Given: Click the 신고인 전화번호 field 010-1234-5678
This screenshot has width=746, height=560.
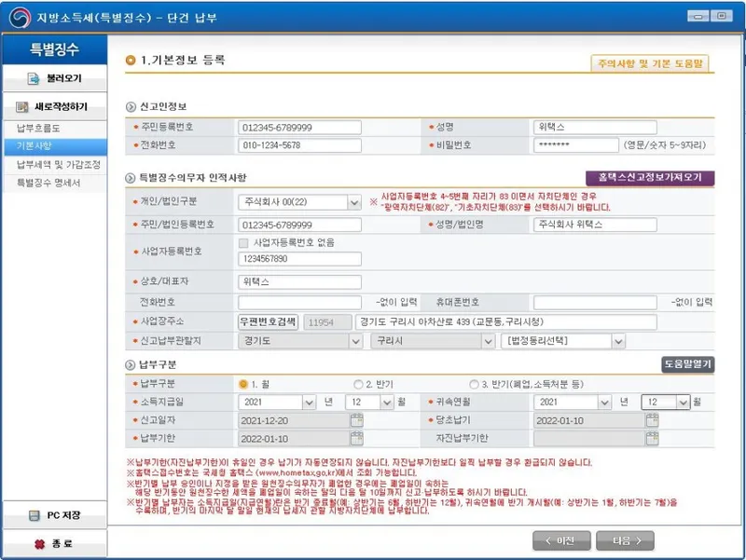Looking at the screenshot, I should [299, 145].
